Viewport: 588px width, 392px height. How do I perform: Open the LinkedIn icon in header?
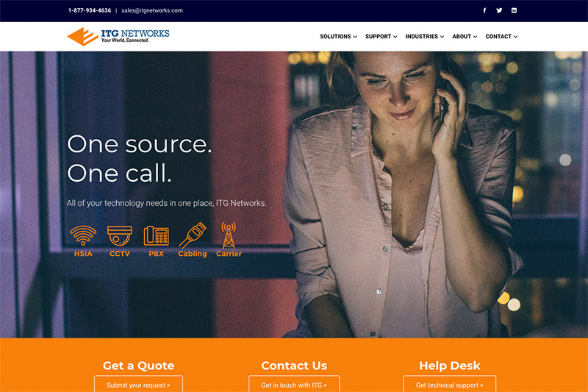514,10
